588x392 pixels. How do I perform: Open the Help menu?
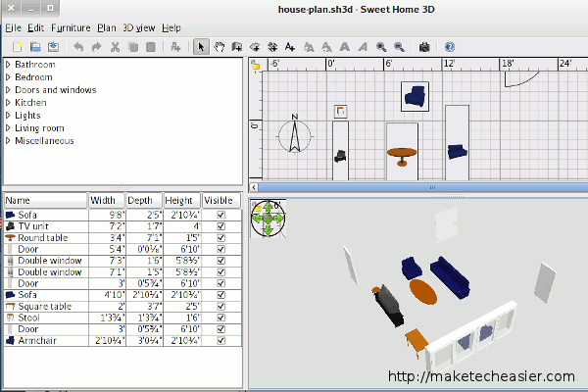(171, 27)
